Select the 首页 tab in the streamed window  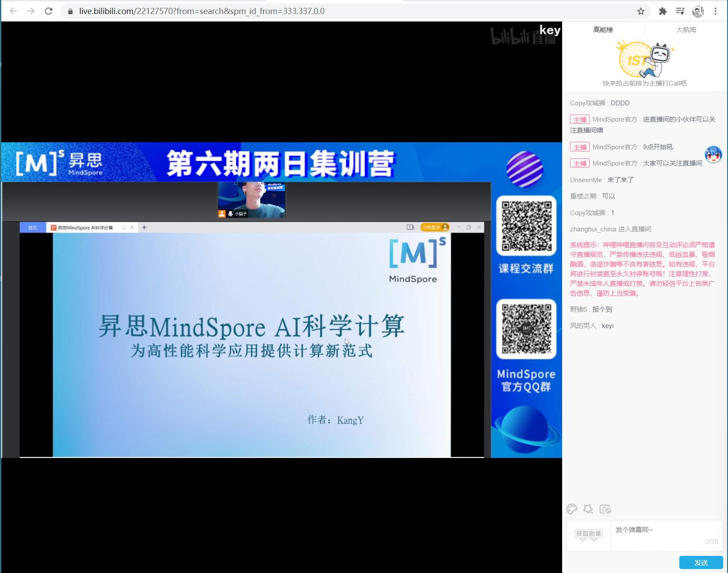(x=32, y=227)
